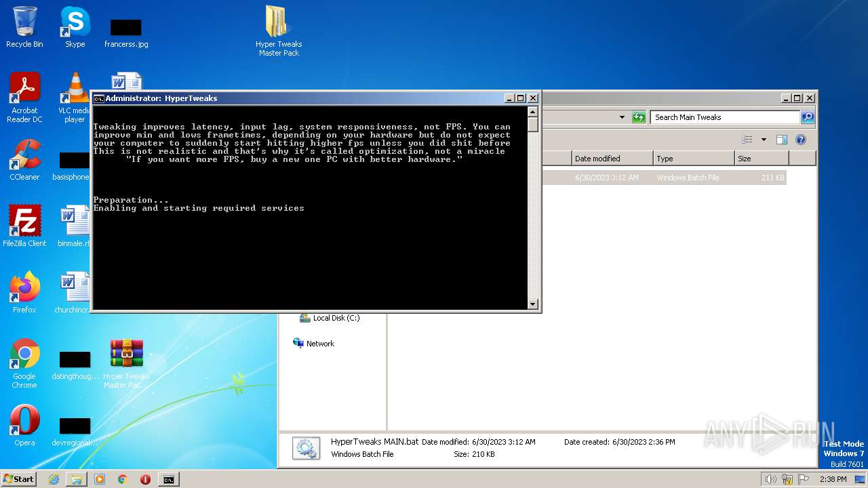Select the datingthoug... desktop file
868x488 pixels.
75,366
